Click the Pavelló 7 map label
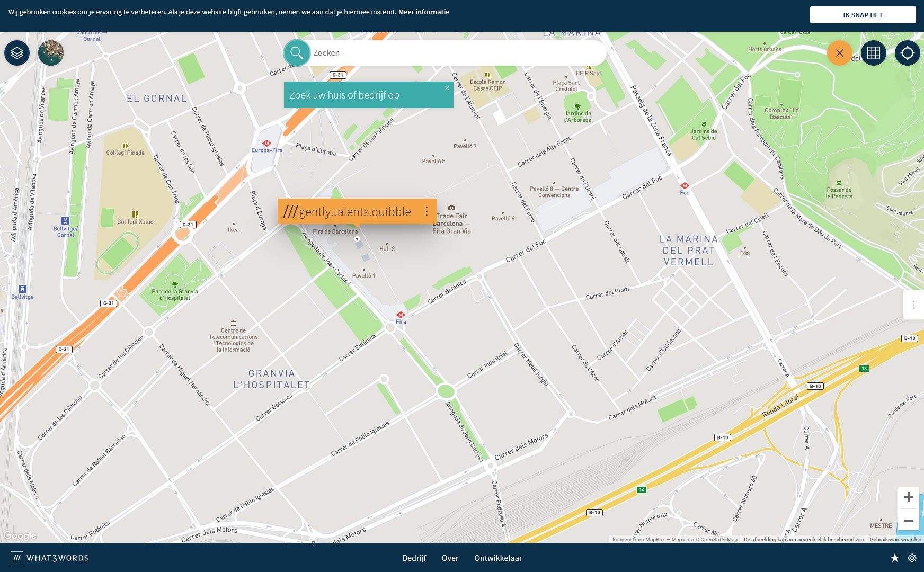The image size is (924, 572). coord(465,146)
